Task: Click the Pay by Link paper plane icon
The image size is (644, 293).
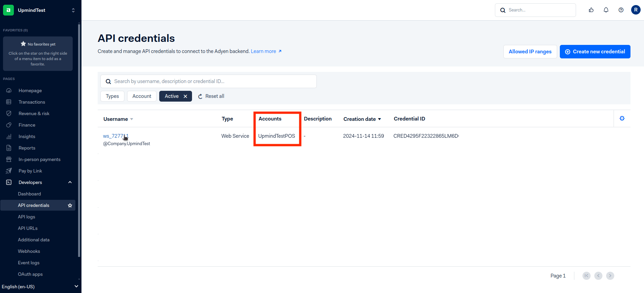Action: pyautogui.click(x=9, y=171)
